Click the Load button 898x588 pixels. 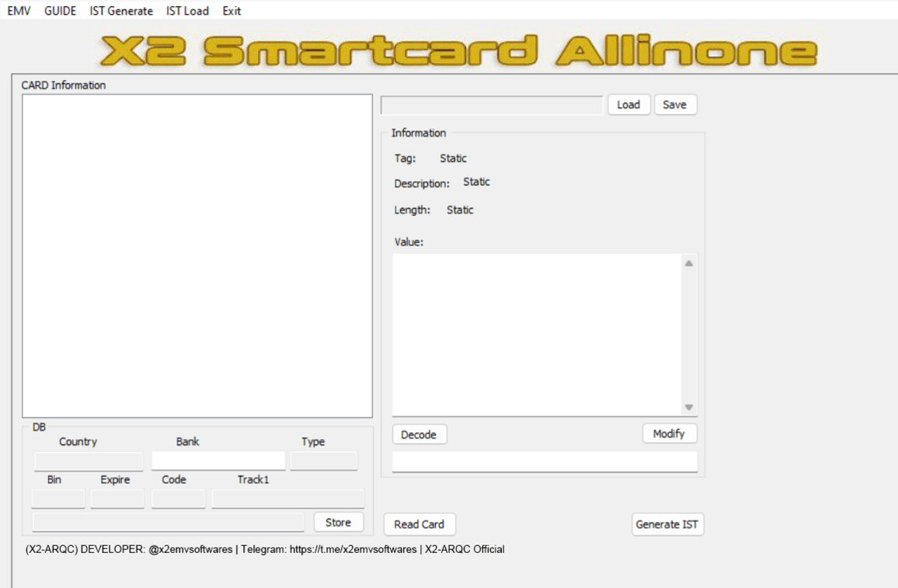point(628,105)
